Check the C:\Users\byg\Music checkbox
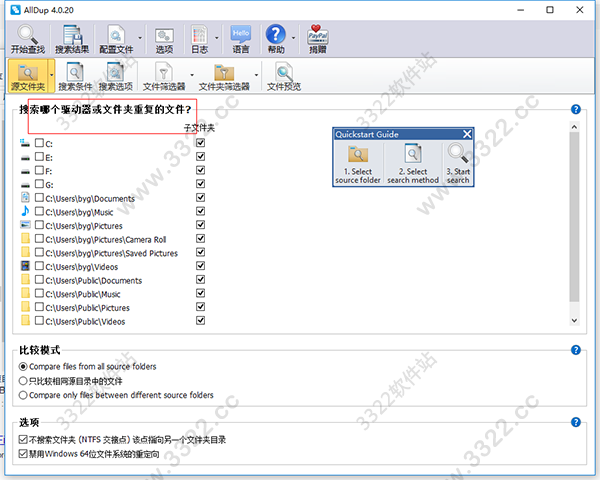Screen dimensions: 600x480 tap(39, 211)
